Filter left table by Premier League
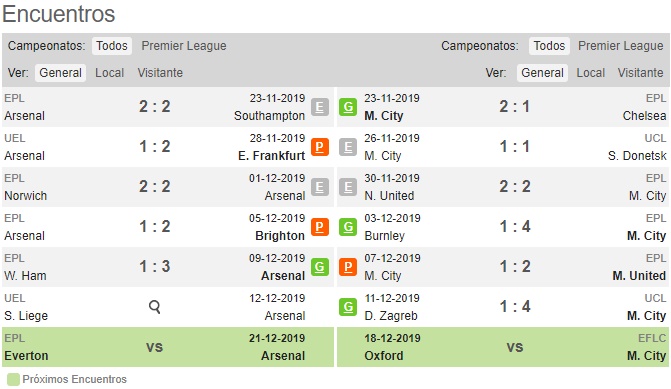The image size is (671, 389). click(x=184, y=46)
